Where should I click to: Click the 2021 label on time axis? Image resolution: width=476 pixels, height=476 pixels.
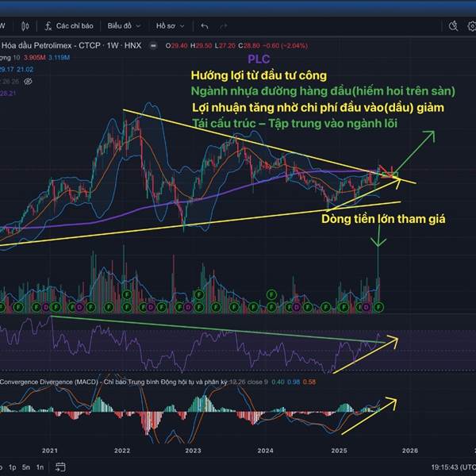tap(50, 451)
